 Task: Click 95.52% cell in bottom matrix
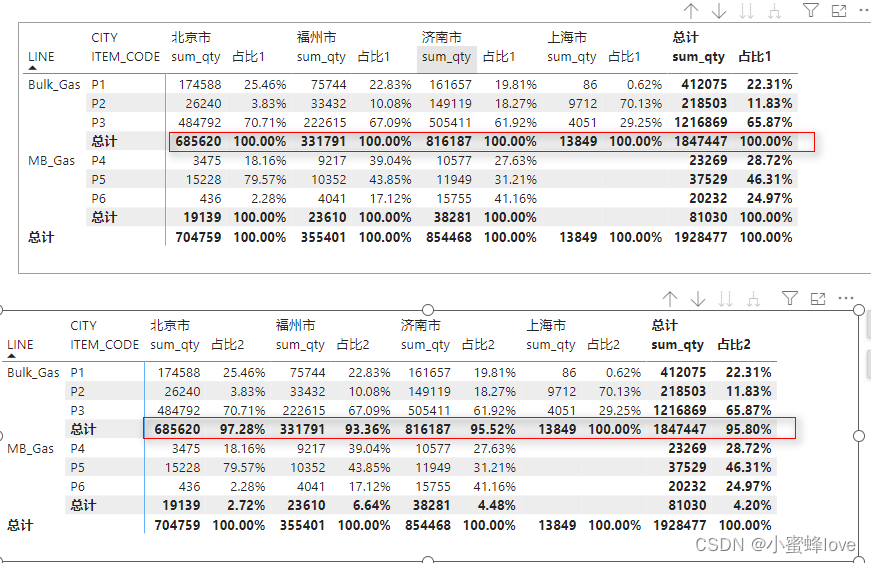click(493, 429)
